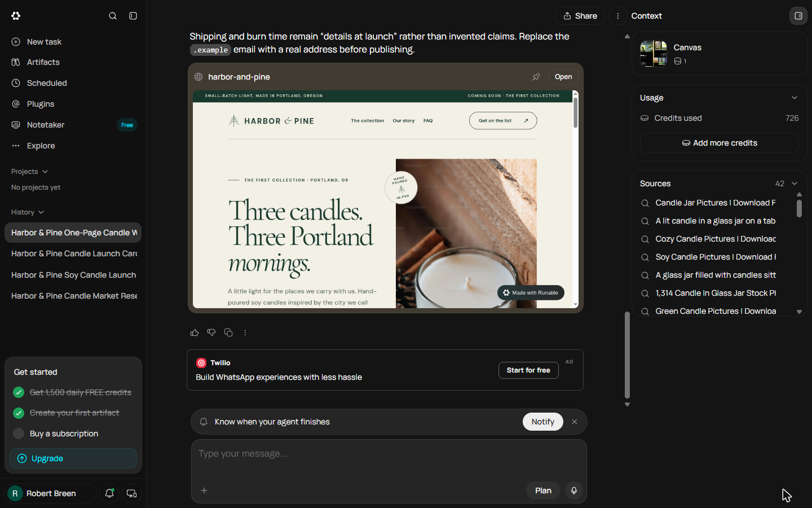Screen dimensions: 812x508
Task: Click Add more credits
Action: pos(720,143)
